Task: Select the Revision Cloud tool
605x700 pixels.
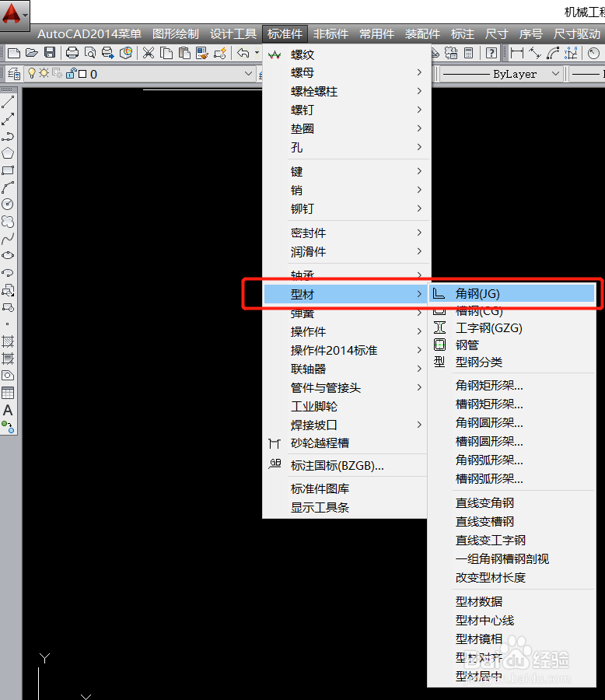Action: [x=8, y=222]
